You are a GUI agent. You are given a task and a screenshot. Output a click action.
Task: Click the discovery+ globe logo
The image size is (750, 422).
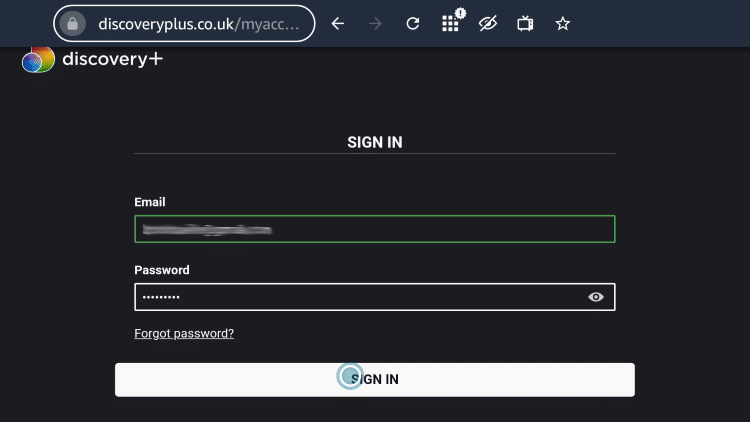pyautogui.click(x=38, y=60)
